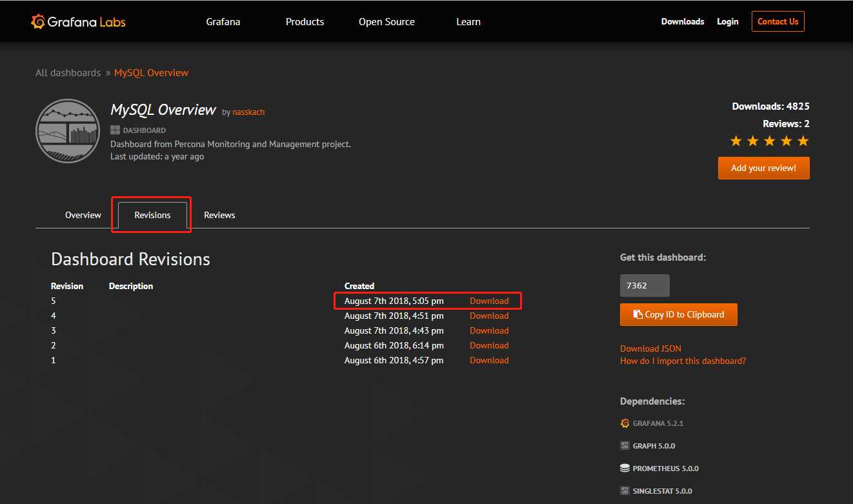This screenshot has height=504, width=853.
Task: Open the Open Source menu
Action: (386, 21)
